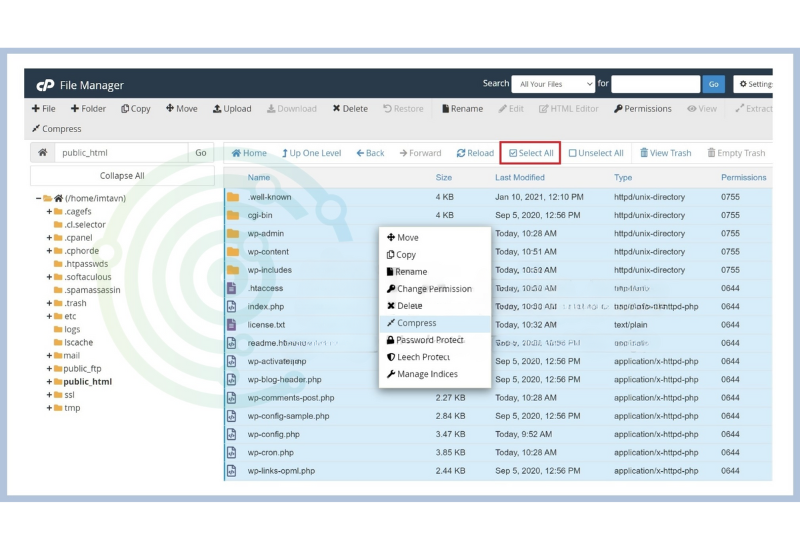Click the blue search Go button
The width and height of the screenshot is (800, 550).
714,84
